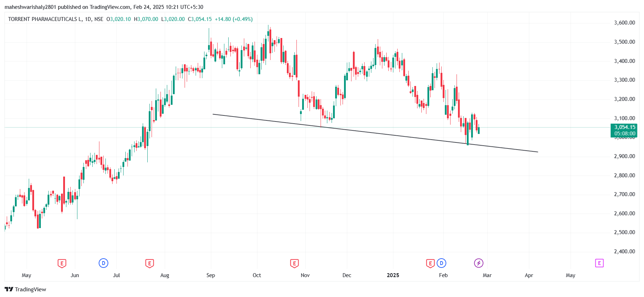Click the change value +14.80 (+0.49%)
644x297 pixels.
[x=234, y=19]
